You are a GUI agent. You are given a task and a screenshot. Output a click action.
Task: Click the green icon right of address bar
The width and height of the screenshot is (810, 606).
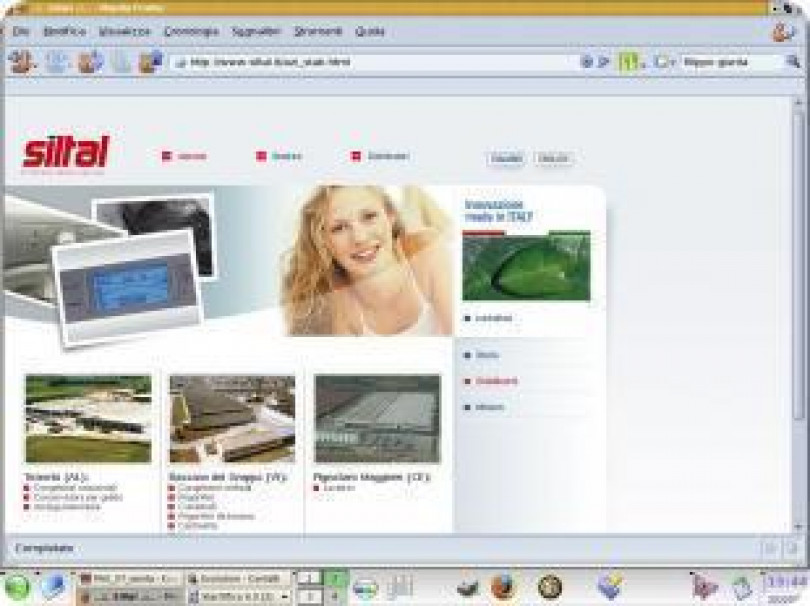coord(628,62)
